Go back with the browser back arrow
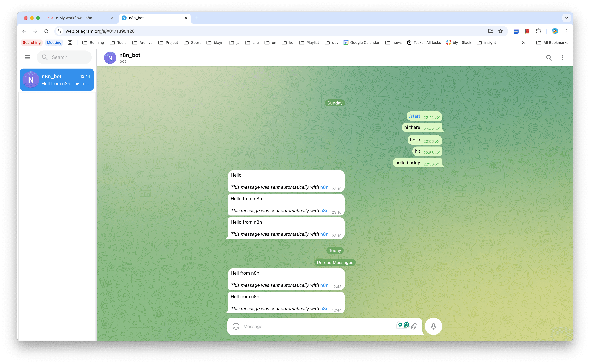Image resolution: width=590 pixels, height=364 pixels. 24,31
